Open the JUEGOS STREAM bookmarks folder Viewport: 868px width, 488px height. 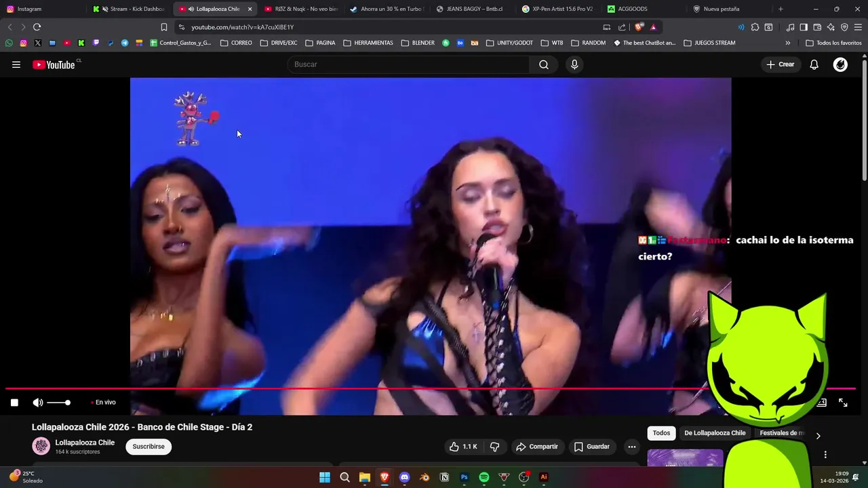(709, 43)
